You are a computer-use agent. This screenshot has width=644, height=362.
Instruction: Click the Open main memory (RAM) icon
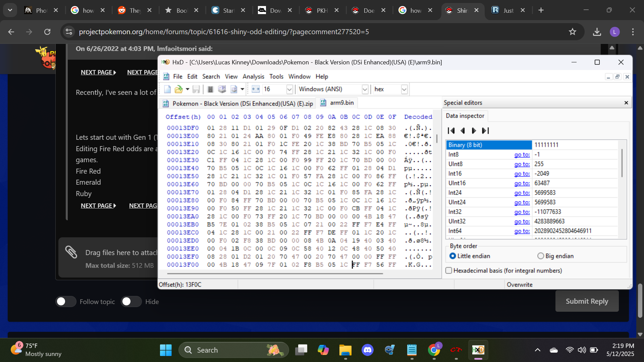[210, 89]
